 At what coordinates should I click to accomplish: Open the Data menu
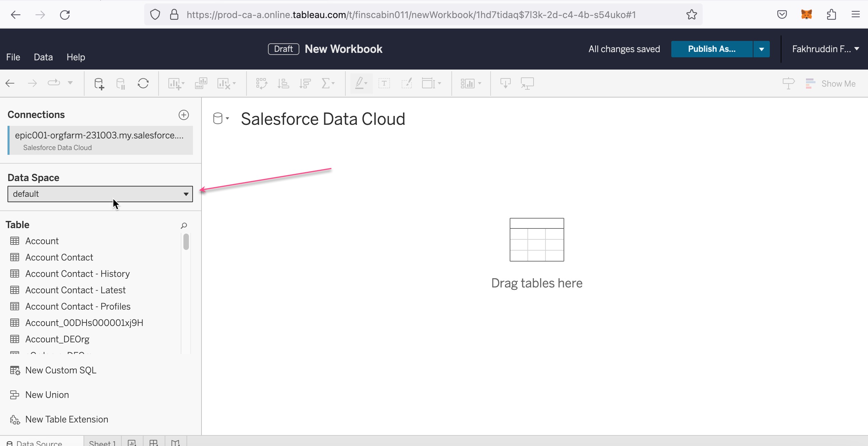(x=43, y=57)
